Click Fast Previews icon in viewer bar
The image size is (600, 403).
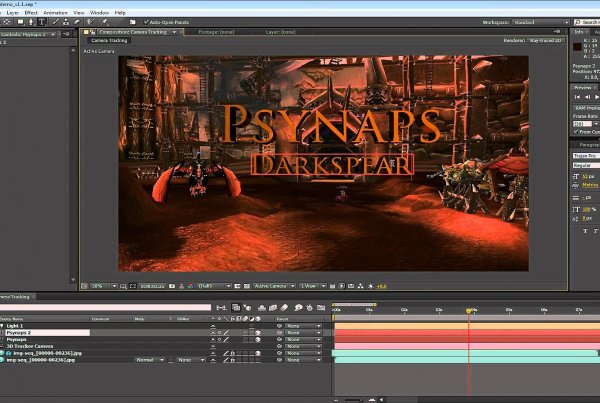(341, 286)
